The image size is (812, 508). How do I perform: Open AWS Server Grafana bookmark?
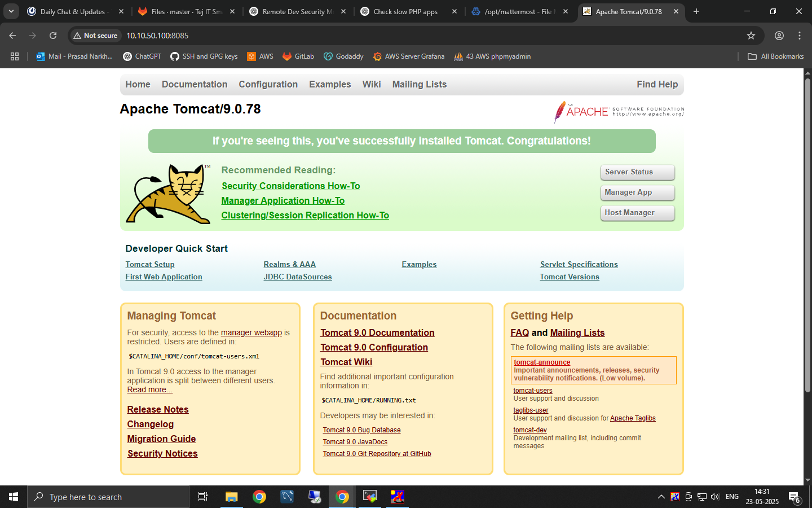(x=409, y=56)
